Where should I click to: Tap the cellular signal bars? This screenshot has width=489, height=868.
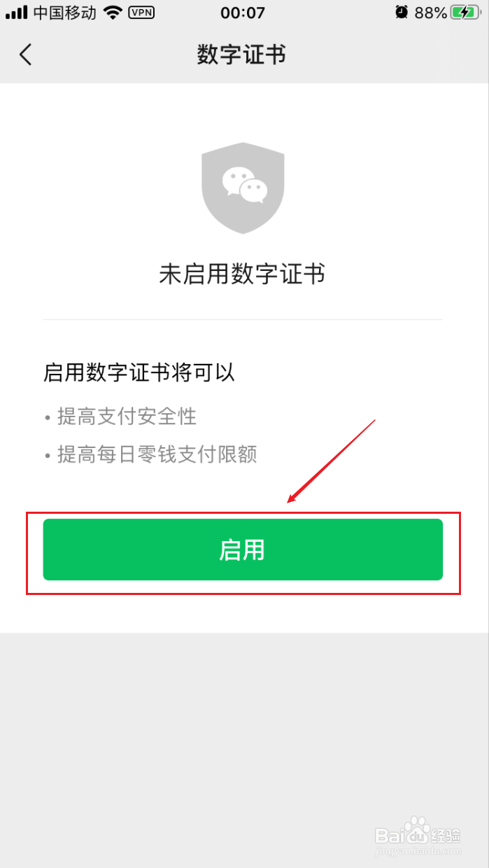click(17, 13)
